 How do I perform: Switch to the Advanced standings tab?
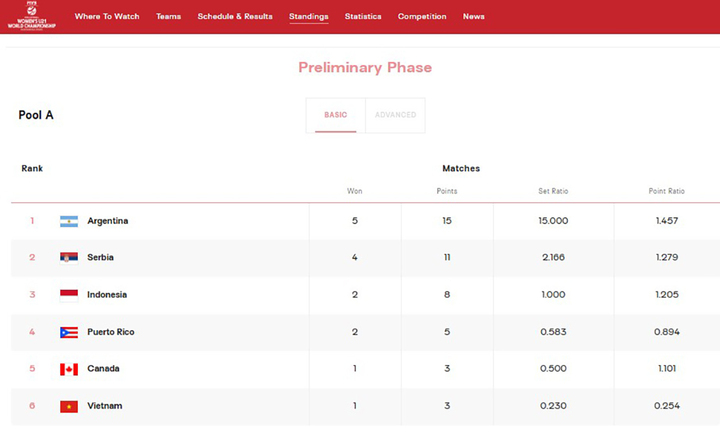click(395, 115)
